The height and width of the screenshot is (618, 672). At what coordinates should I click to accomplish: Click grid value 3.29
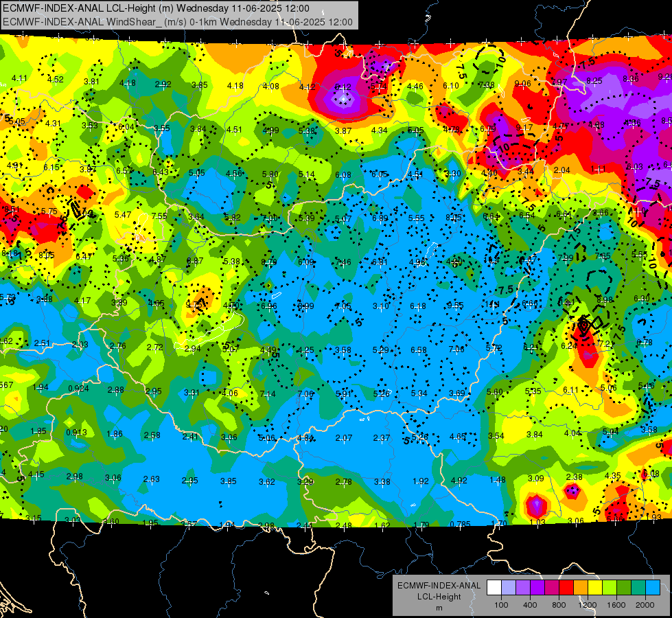[x=305, y=481]
